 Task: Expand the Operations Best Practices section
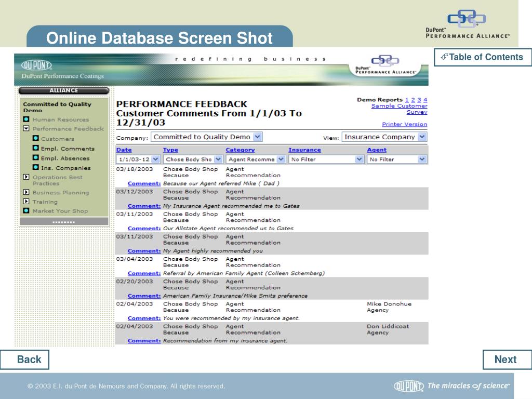pos(26,177)
